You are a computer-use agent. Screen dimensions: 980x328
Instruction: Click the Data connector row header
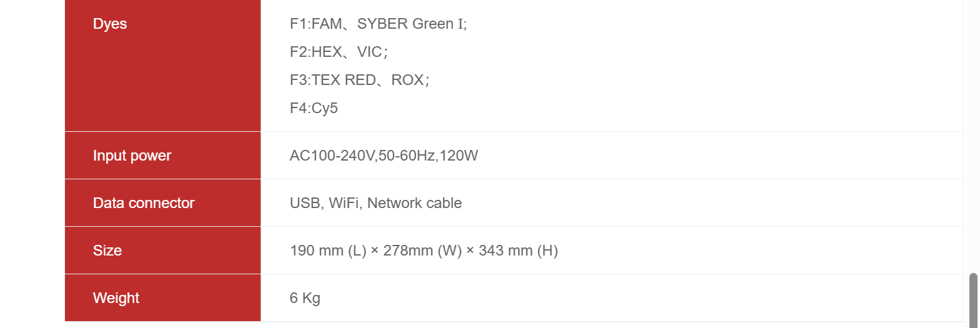click(x=144, y=203)
